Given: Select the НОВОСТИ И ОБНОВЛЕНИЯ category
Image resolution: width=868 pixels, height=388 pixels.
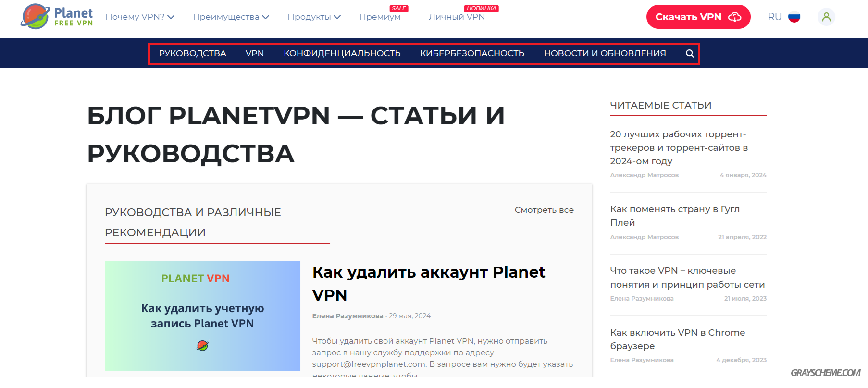Looking at the screenshot, I should tap(605, 53).
